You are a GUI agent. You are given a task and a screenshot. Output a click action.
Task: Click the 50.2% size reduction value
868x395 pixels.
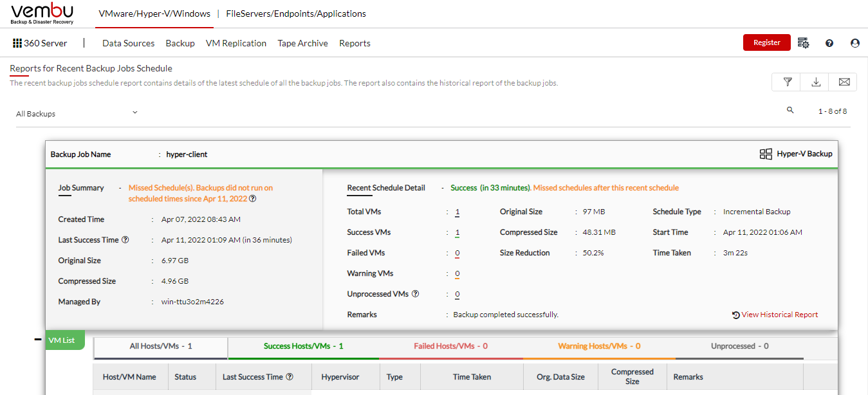pyautogui.click(x=593, y=253)
